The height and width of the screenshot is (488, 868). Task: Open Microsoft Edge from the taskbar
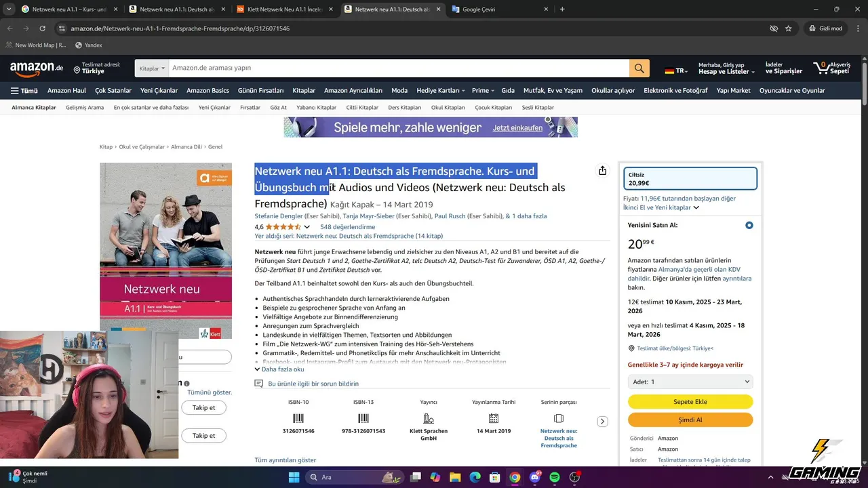tap(475, 477)
